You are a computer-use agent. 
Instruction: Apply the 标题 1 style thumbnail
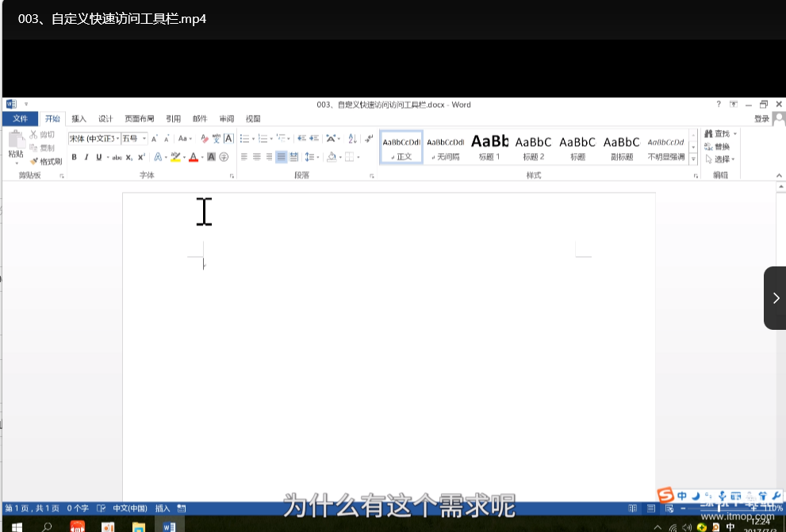pos(489,147)
